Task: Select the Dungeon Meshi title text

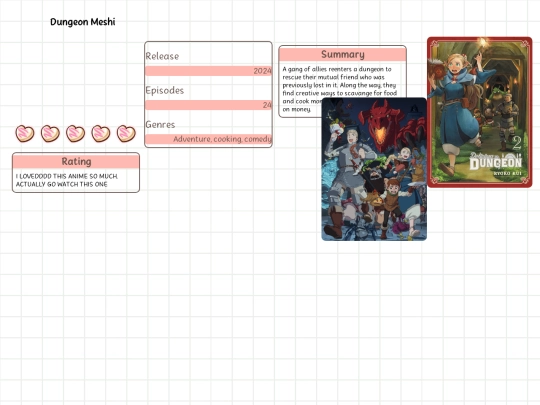Action: click(83, 22)
